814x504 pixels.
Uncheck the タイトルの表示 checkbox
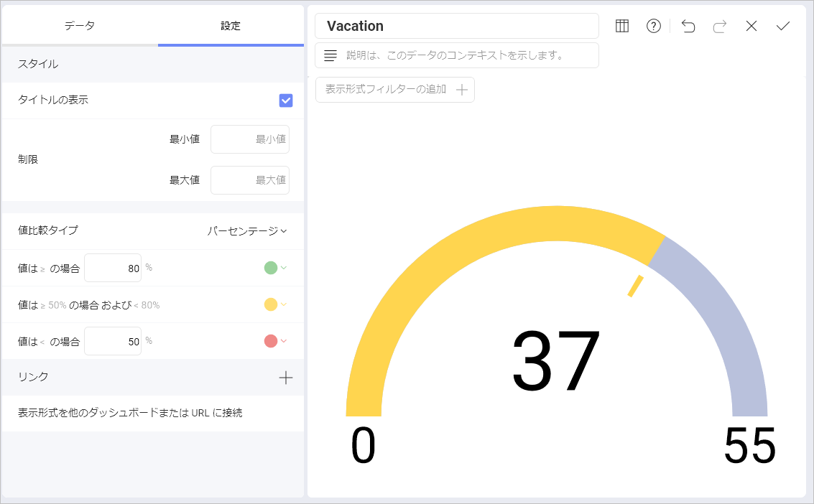point(286,100)
